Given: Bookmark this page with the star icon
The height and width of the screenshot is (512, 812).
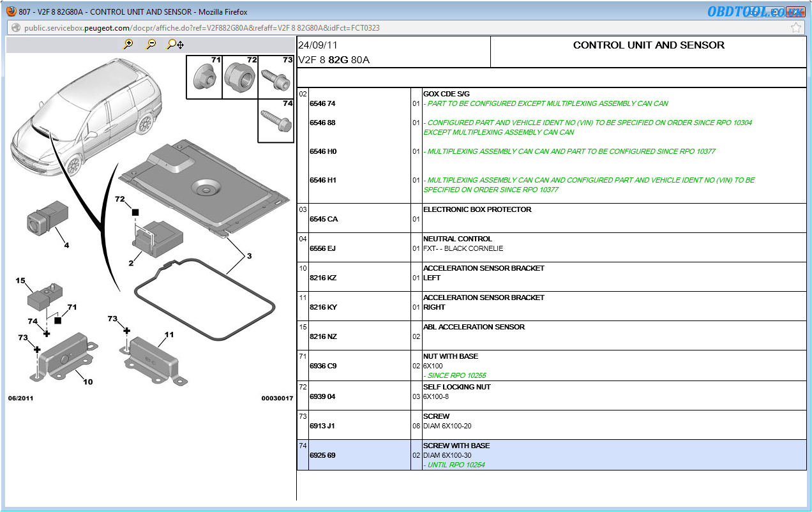Looking at the screenshot, I should [x=796, y=27].
